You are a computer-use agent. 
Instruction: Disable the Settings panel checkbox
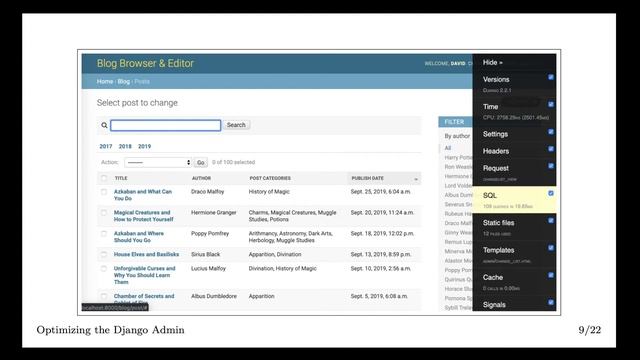551,132
